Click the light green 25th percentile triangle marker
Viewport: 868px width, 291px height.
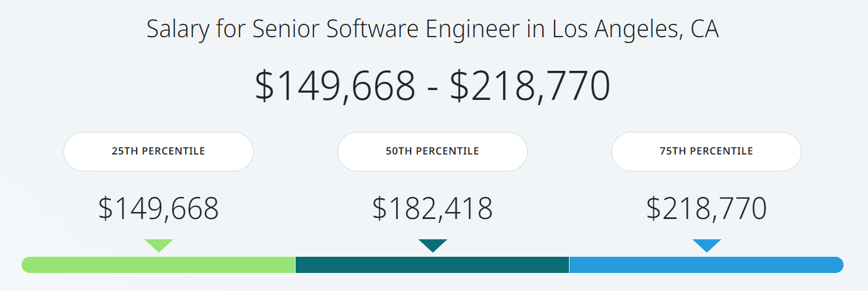(159, 245)
